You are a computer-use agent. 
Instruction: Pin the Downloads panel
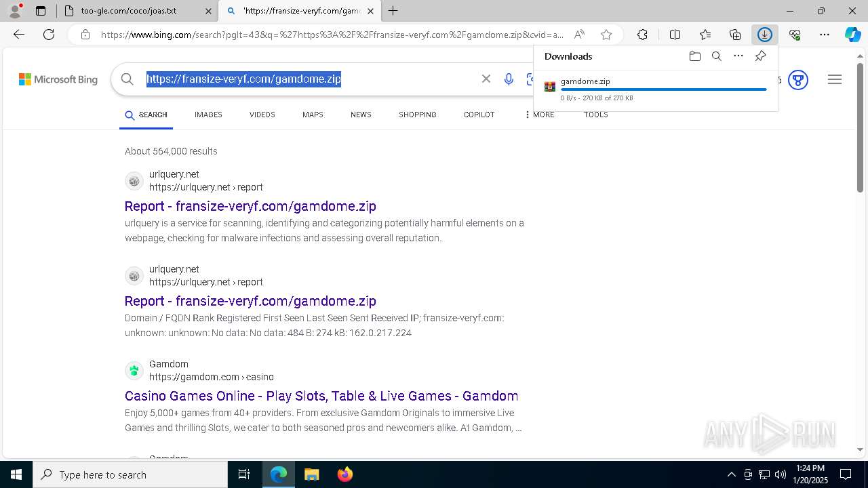pyautogui.click(x=760, y=56)
